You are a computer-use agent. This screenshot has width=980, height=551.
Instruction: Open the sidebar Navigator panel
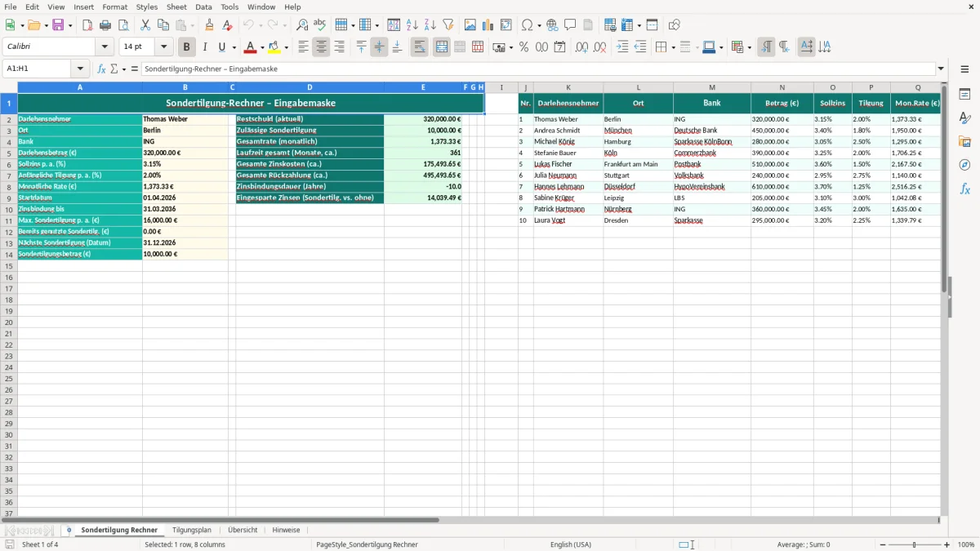pos(964,165)
